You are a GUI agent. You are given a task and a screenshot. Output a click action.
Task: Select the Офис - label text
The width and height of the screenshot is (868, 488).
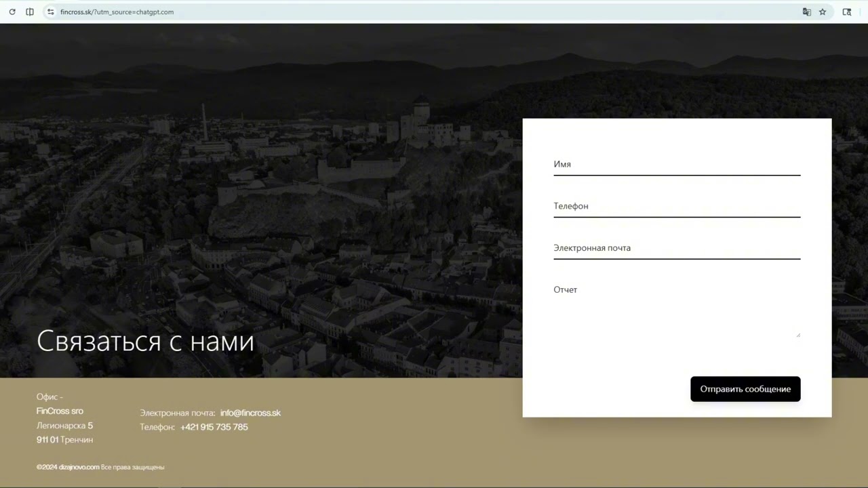[50, 397]
